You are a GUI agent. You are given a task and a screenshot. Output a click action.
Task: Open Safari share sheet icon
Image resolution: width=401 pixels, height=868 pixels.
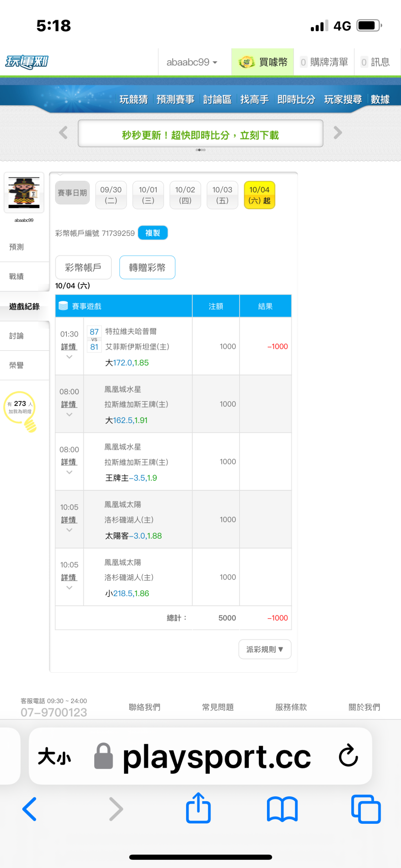[x=198, y=808]
